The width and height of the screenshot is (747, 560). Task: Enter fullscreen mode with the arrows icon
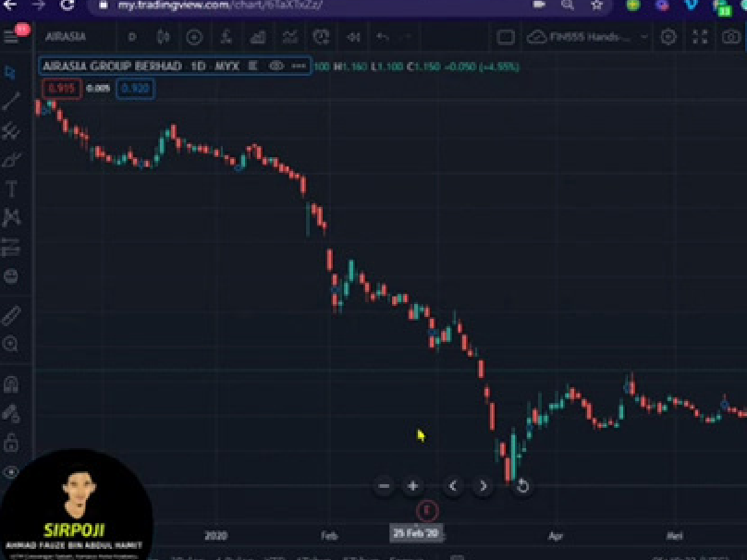click(699, 37)
